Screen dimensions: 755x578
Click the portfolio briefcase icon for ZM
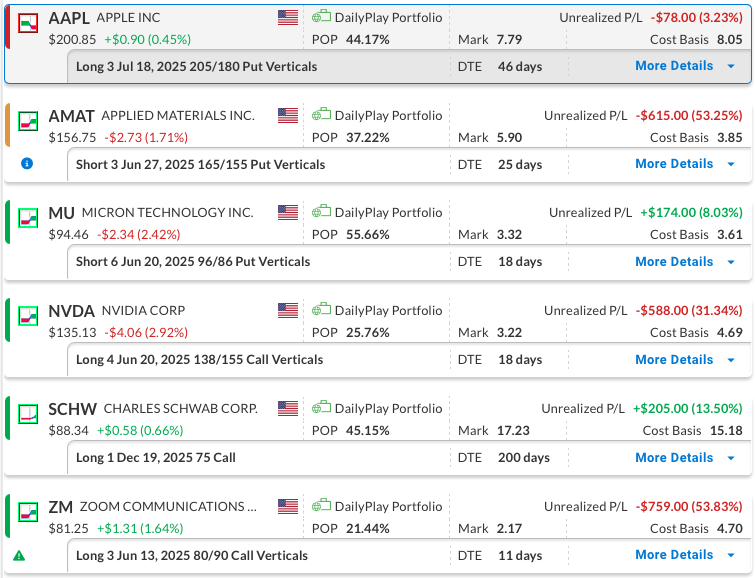[x=321, y=505]
